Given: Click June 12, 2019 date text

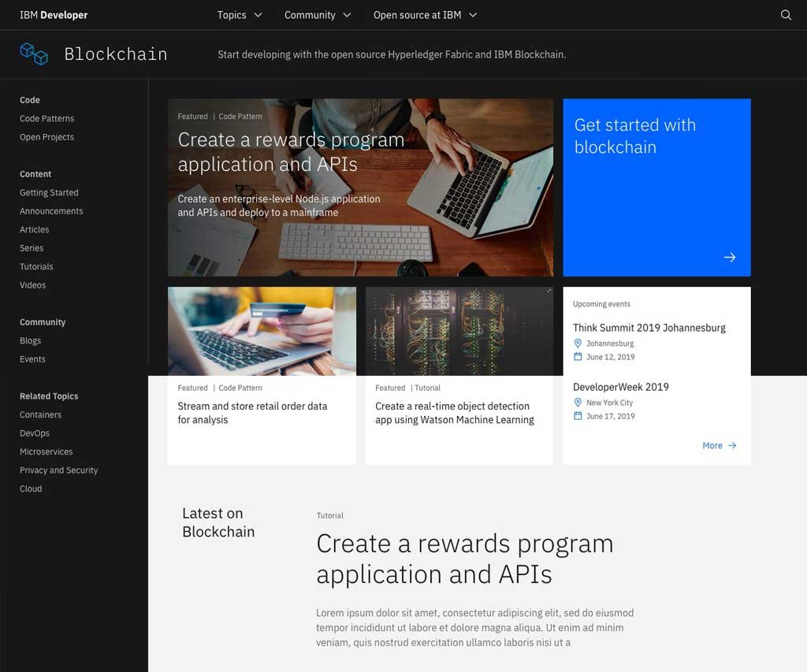Looking at the screenshot, I should click(x=611, y=357).
